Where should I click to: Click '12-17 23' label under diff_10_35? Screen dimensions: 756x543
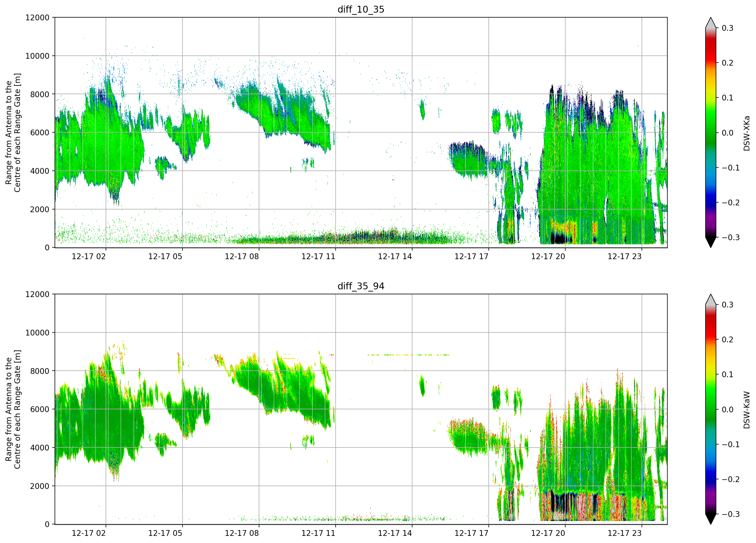tap(625, 256)
